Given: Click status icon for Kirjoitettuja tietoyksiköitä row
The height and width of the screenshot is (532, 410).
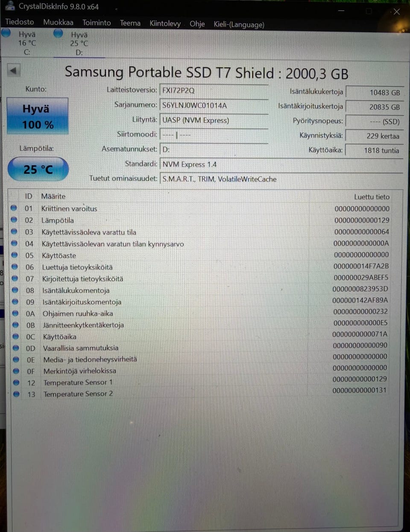Looking at the screenshot, I should click(x=15, y=278).
